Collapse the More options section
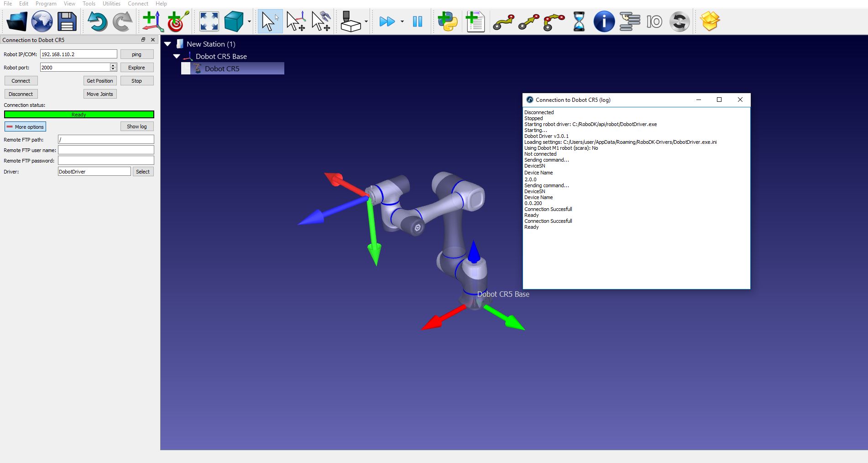 [x=26, y=127]
